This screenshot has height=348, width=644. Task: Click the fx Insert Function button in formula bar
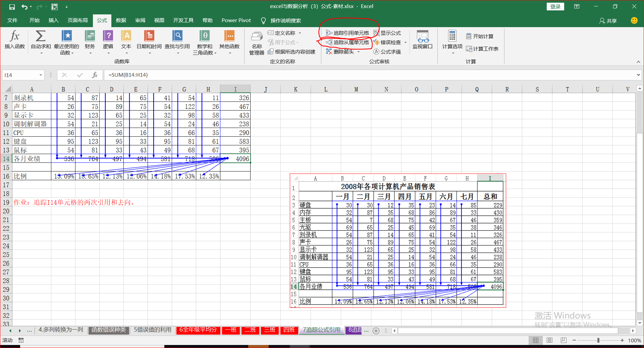(95, 75)
